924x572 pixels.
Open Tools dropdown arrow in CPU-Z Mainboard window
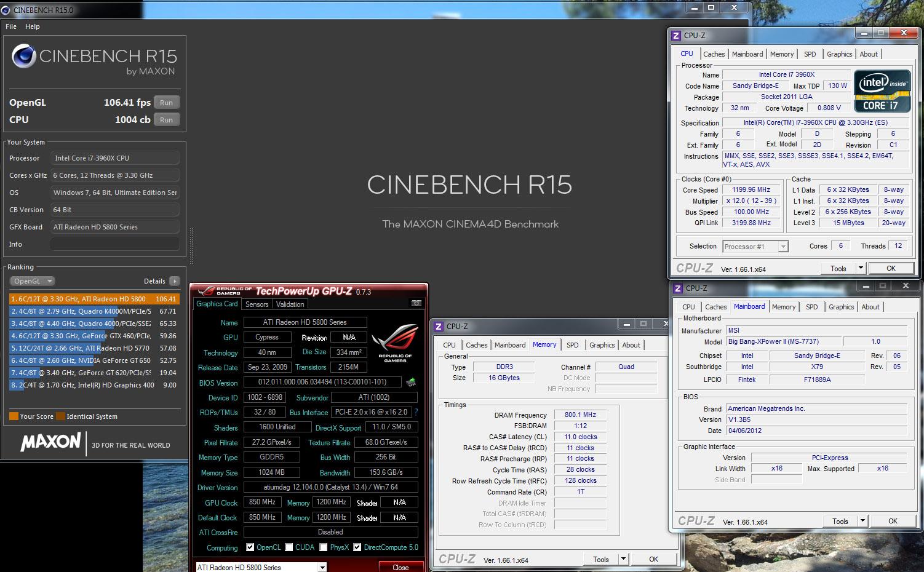pyautogui.click(x=863, y=521)
